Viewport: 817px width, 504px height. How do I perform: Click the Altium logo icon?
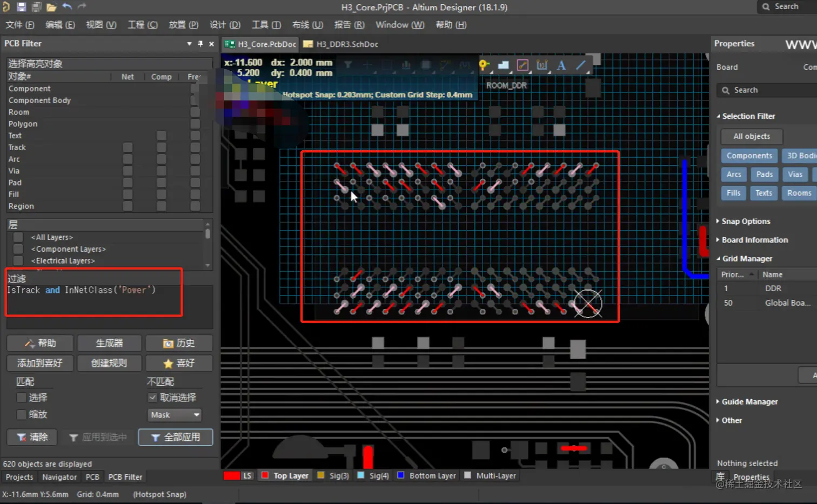6,7
